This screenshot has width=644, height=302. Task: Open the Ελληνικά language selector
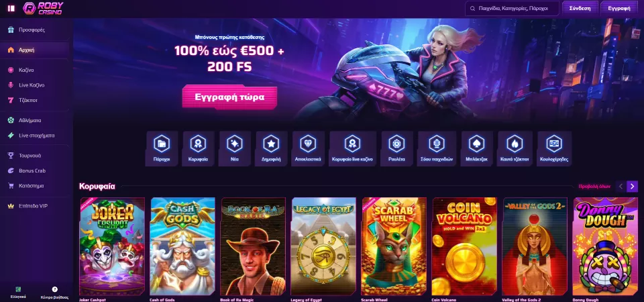coord(18,292)
